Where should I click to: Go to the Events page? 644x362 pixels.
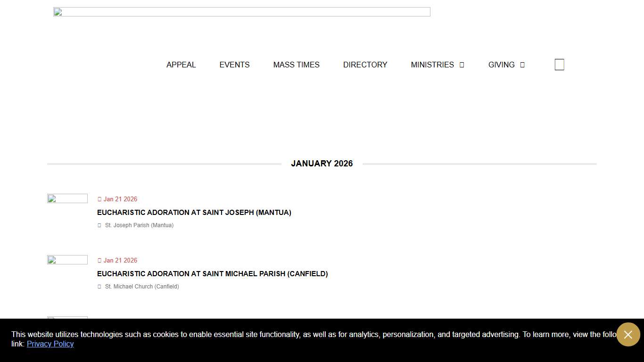tap(234, 65)
